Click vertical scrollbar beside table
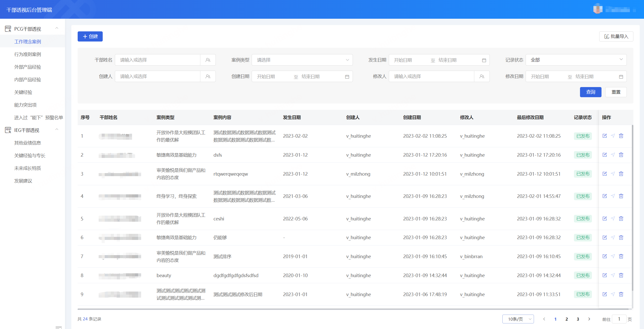Screen dimensions: 644x329 pos(632,208)
